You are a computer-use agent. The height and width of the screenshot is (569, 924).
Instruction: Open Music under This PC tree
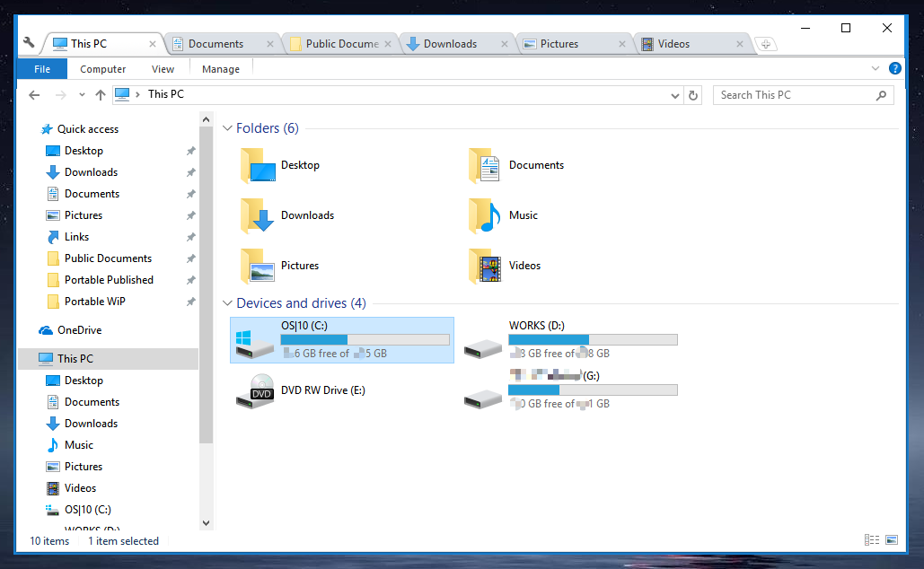78,445
